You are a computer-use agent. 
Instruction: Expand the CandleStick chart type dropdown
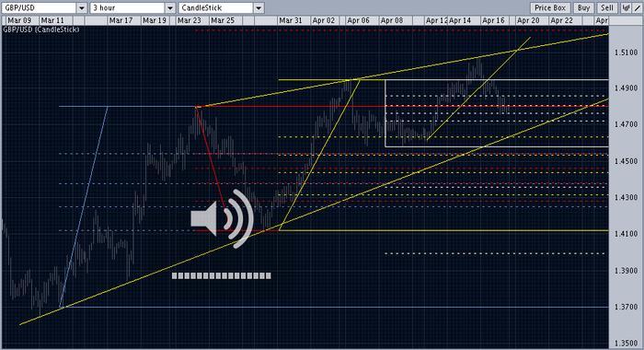coord(259,7)
